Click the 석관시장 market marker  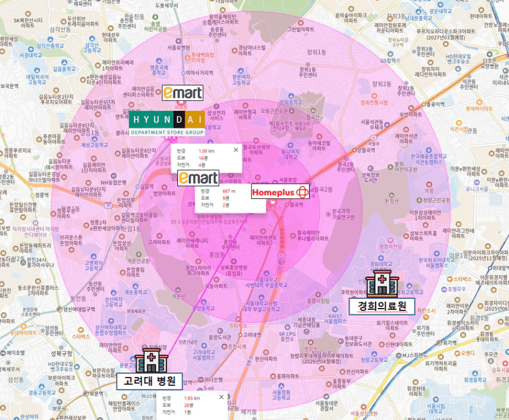pos(459,123)
